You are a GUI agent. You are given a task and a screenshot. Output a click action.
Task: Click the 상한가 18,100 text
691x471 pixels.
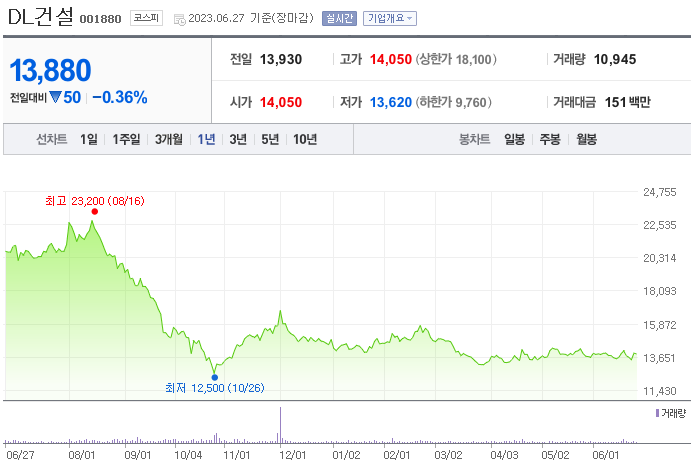pyautogui.click(x=456, y=59)
